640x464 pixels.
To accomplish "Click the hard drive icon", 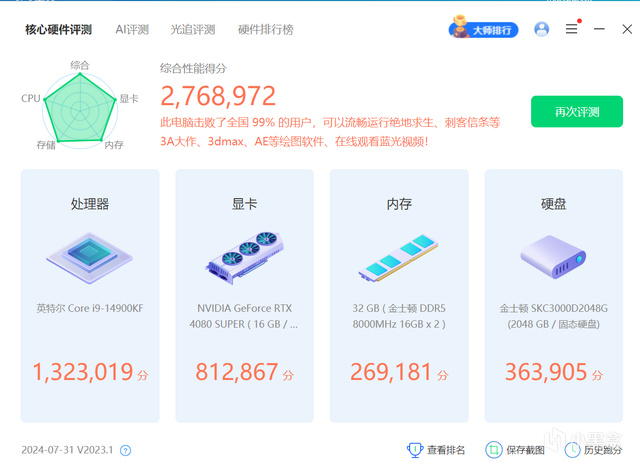I will (553, 257).
